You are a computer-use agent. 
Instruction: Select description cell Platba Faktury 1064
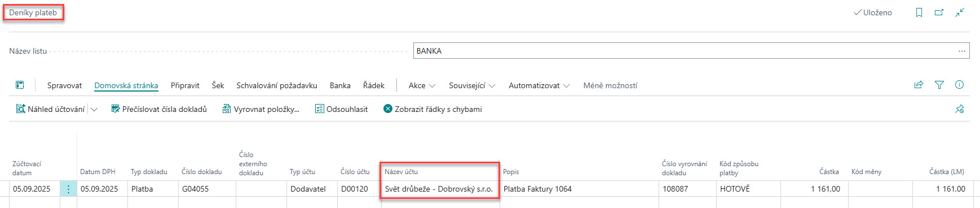pos(579,189)
